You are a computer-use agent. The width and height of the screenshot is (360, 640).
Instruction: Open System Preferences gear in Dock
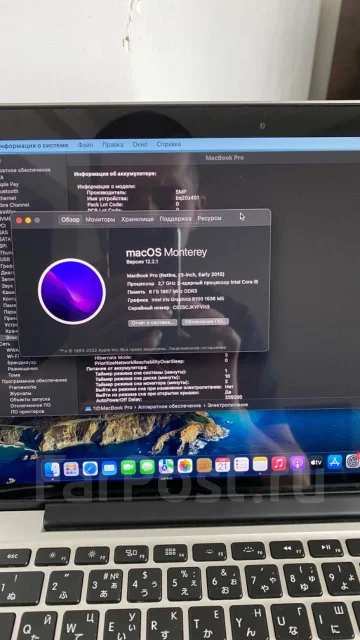(x=353, y=461)
